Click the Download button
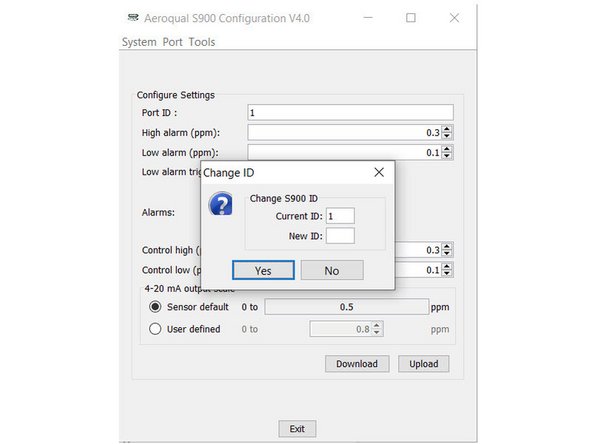Screen dimensions: 592x444 pos(357,364)
